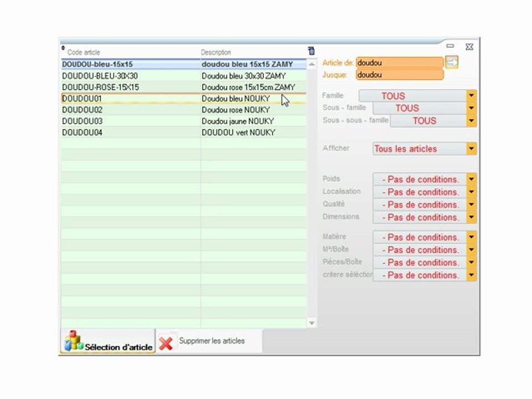Expand the Poids condition dropdown
532x399 pixels.
[x=471, y=179]
